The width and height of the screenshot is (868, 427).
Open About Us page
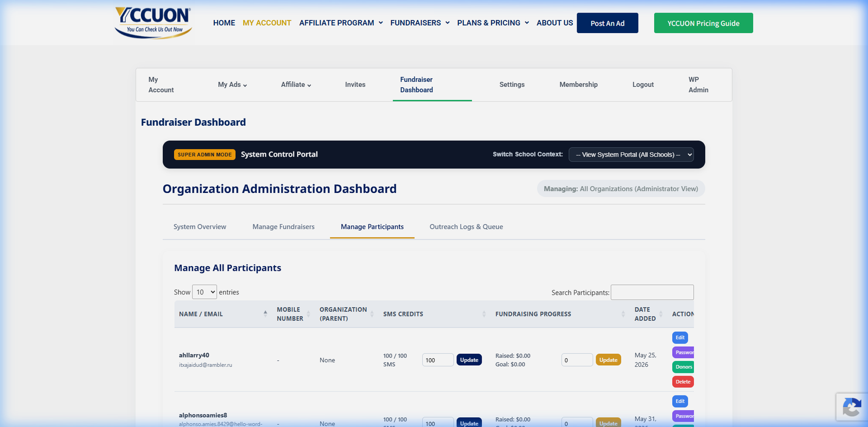click(554, 23)
